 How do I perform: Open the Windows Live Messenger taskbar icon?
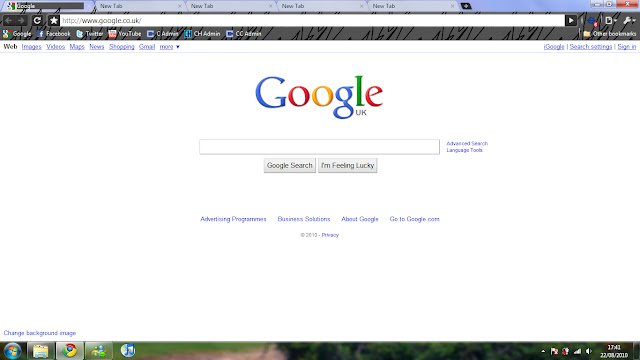(x=98, y=351)
